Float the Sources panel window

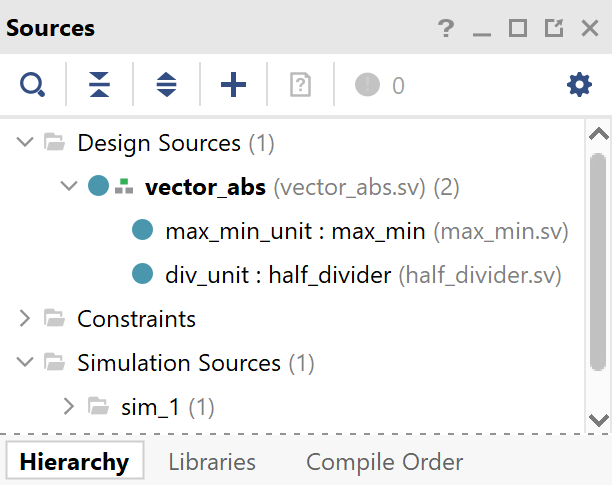(553, 28)
